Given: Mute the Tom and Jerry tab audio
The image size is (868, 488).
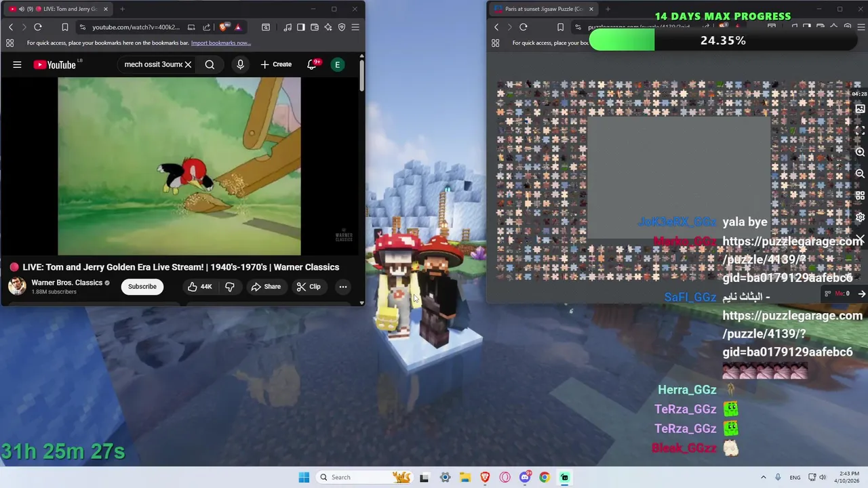Looking at the screenshot, I should [x=21, y=9].
